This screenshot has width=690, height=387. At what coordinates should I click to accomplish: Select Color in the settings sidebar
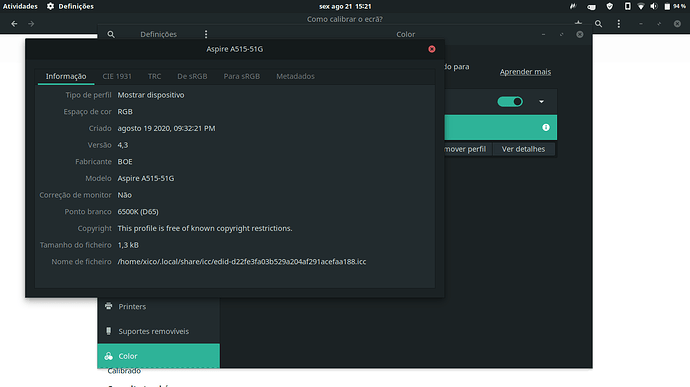158,356
